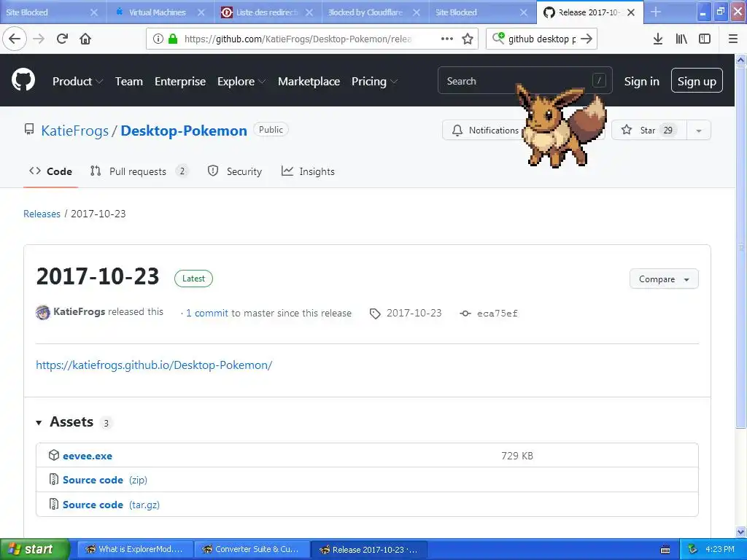Click the commit icon next to eca75ef
Image resolution: width=747 pixels, height=560 pixels.
click(465, 314)
